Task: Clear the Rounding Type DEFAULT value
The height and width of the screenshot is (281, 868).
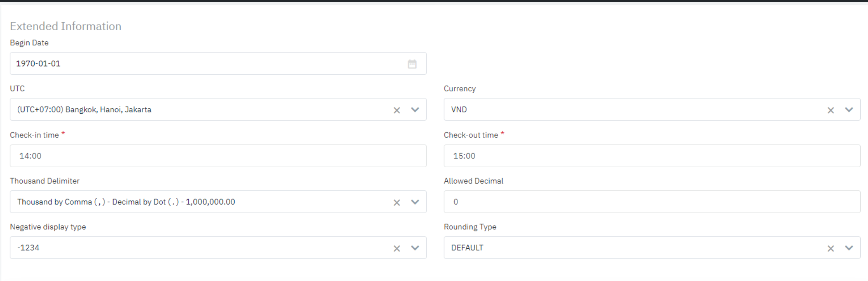Action: pos(831,248)
